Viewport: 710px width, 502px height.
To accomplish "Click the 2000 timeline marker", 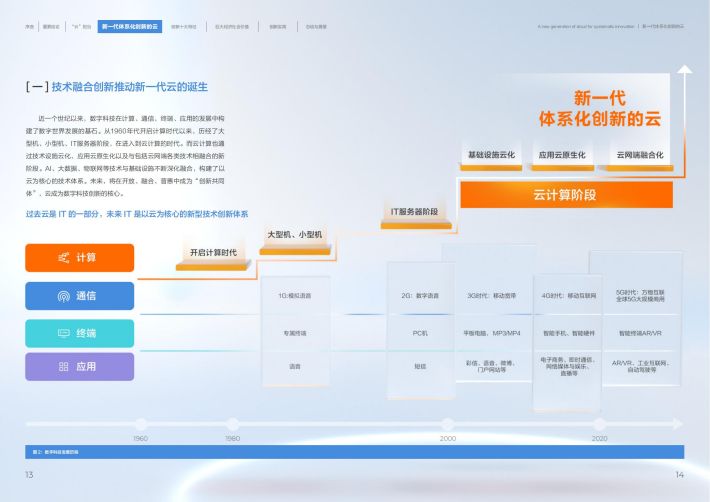I will pyautogui.click(x=448, y=425).
